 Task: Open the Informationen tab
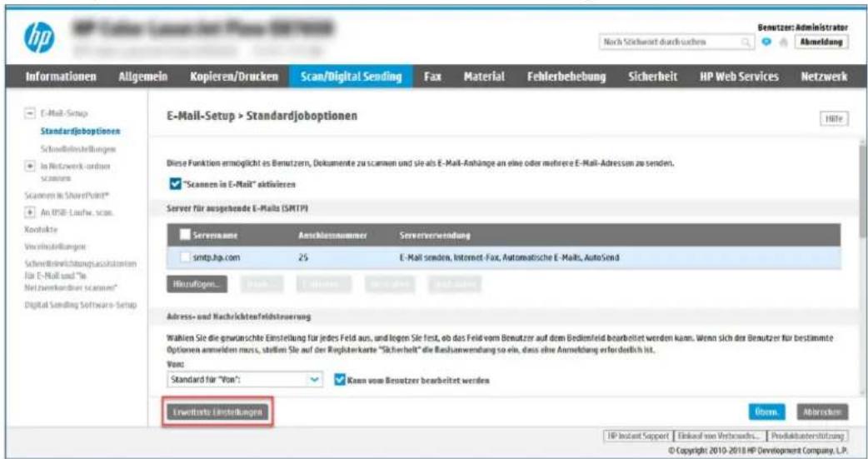62,77
